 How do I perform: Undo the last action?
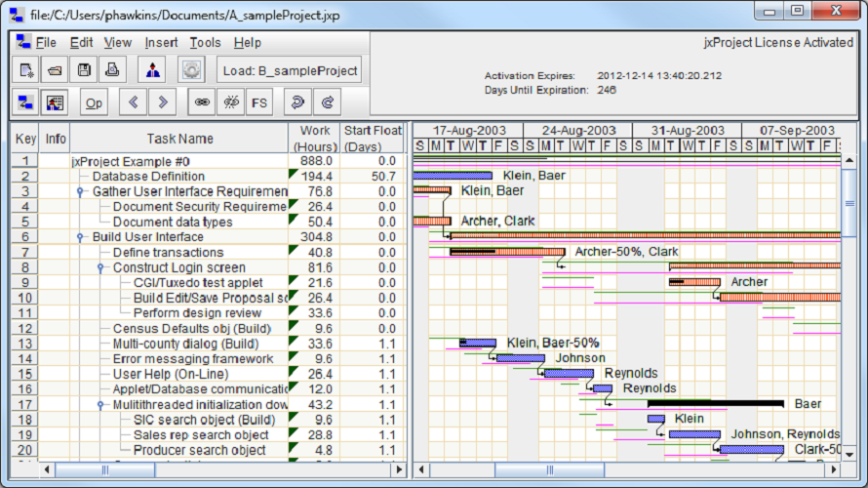point(297,102)
